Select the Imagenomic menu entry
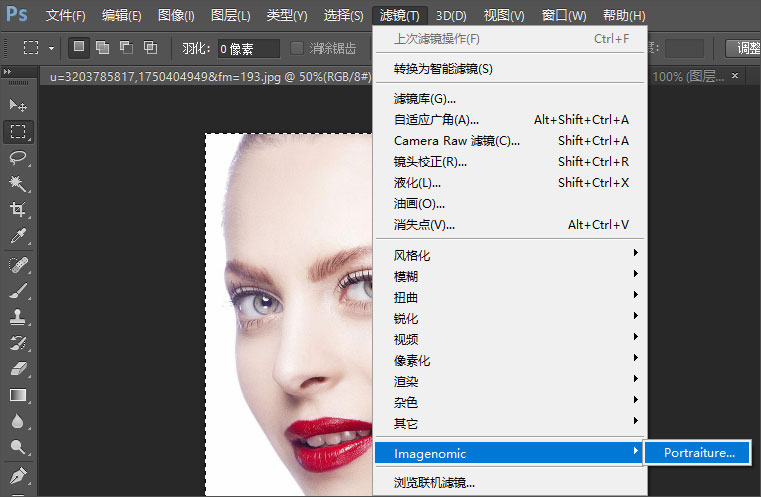The width and height of the screenshot is (761, 497). click(509, 453)
